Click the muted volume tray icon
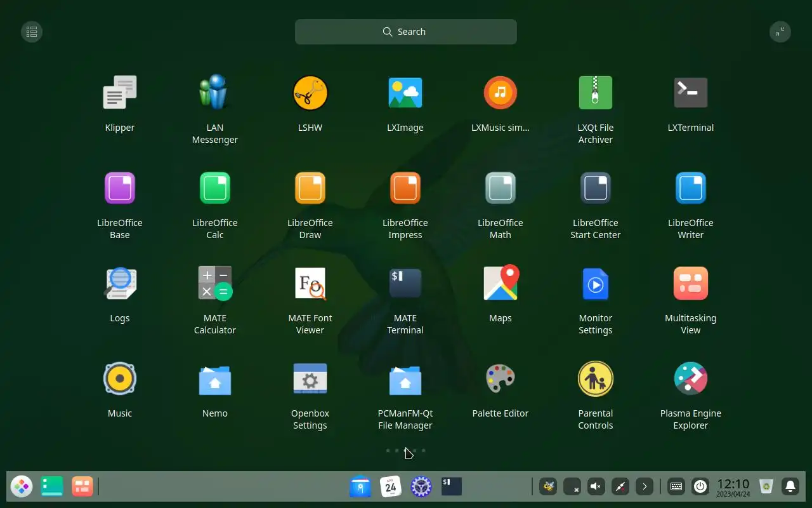Screen dimensions: 812x508 596,487
